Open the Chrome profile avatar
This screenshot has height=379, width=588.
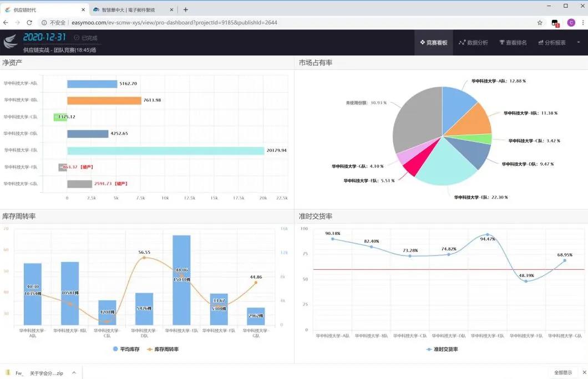click(x=571, y=23)
